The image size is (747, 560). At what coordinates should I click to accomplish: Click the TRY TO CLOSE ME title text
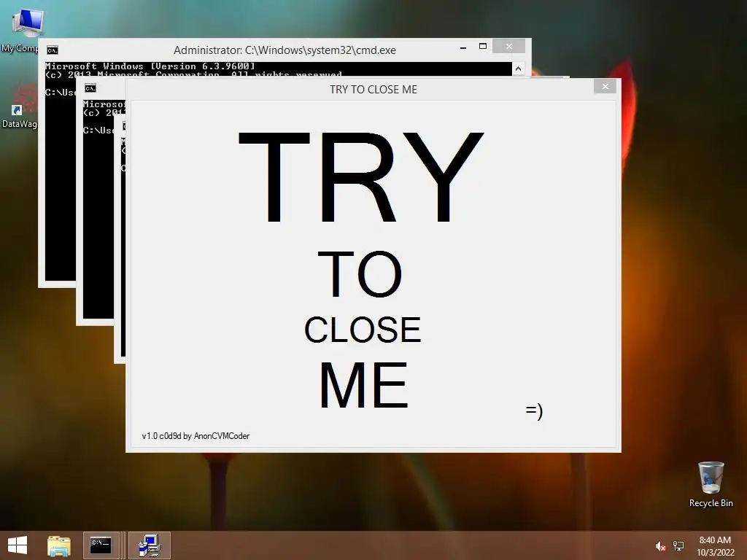[x=373, y=90]
